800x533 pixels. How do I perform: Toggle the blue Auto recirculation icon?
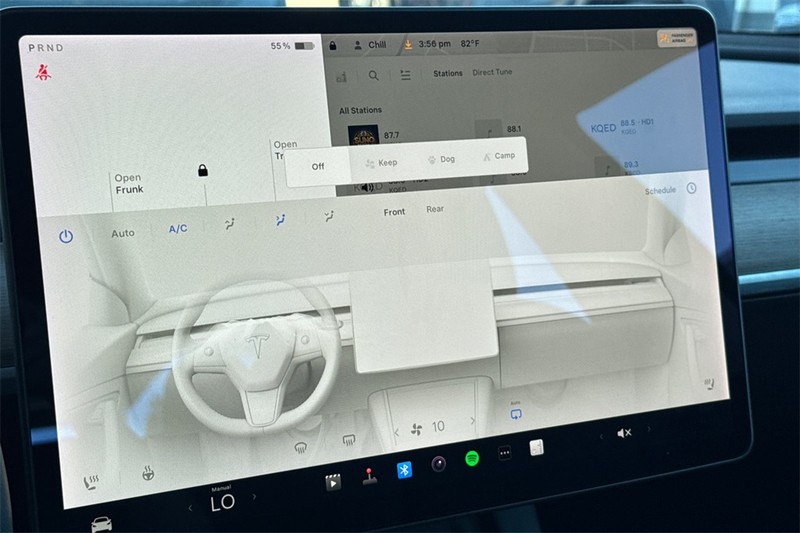[x=516, y=412]
